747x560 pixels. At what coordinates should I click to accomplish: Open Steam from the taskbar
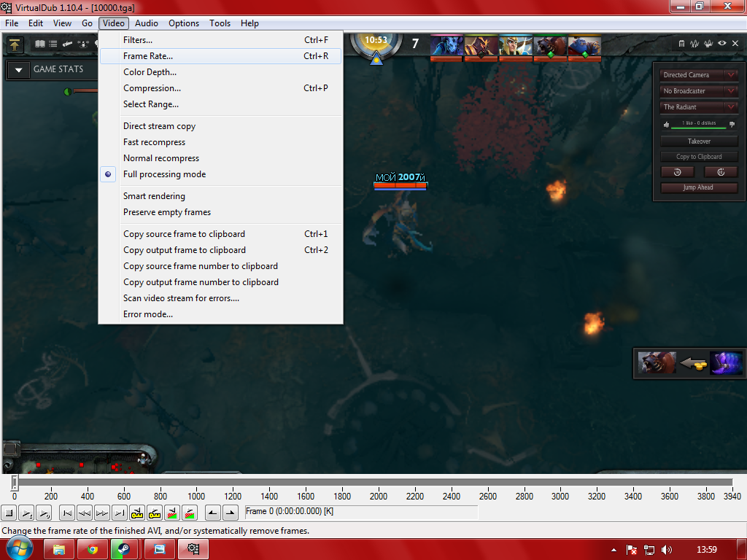(124, 550)
